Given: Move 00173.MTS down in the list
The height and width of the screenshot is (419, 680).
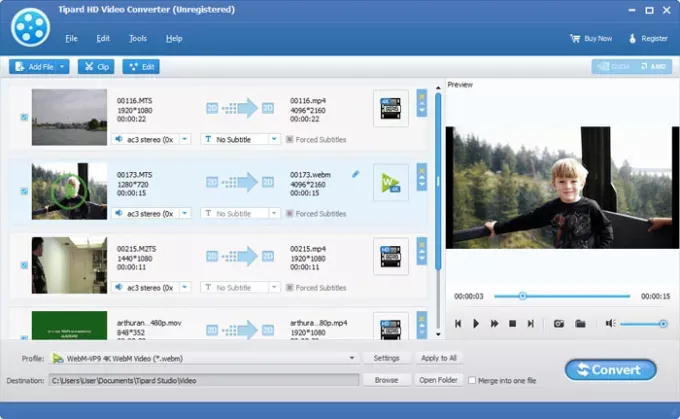Looking at the screenshot, I should tap(422, 185).
